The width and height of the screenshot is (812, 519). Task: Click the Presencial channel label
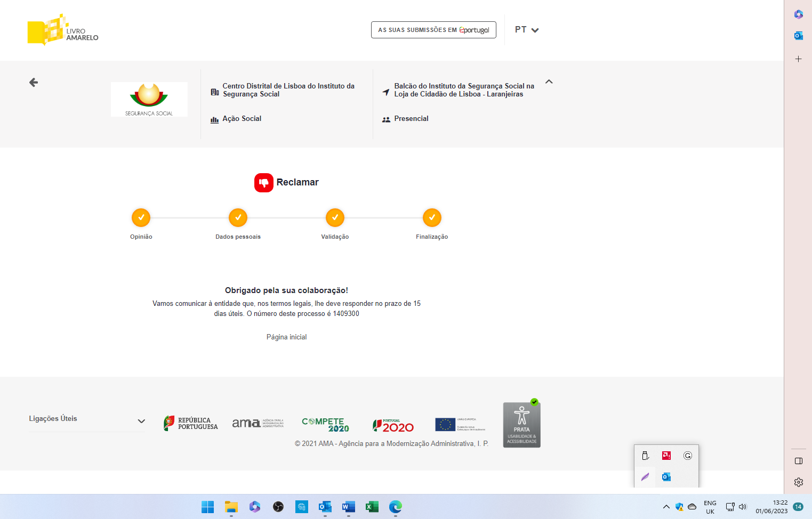[x=411, y=118]
